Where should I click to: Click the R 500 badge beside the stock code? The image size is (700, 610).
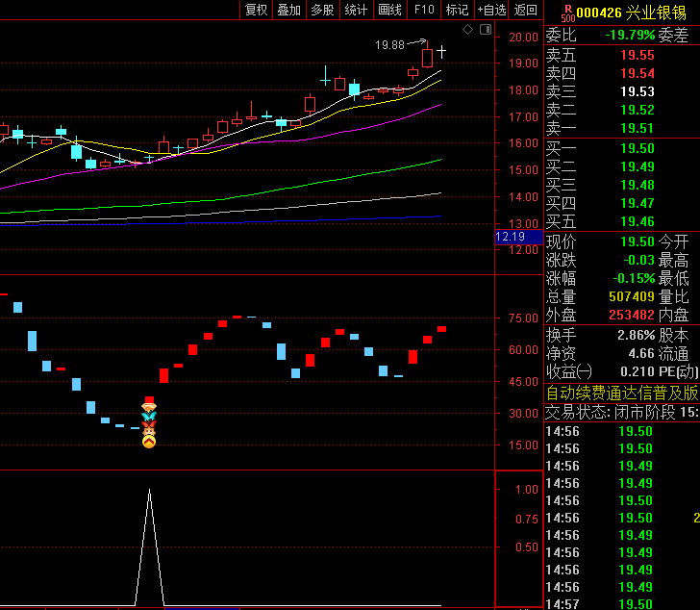coord(568,13)
